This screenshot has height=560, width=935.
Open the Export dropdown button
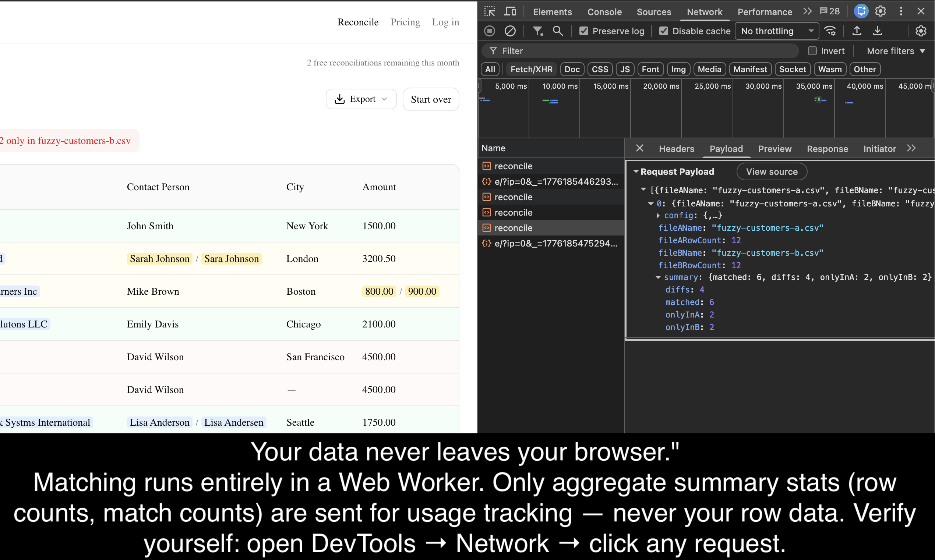tap(361, 99)
